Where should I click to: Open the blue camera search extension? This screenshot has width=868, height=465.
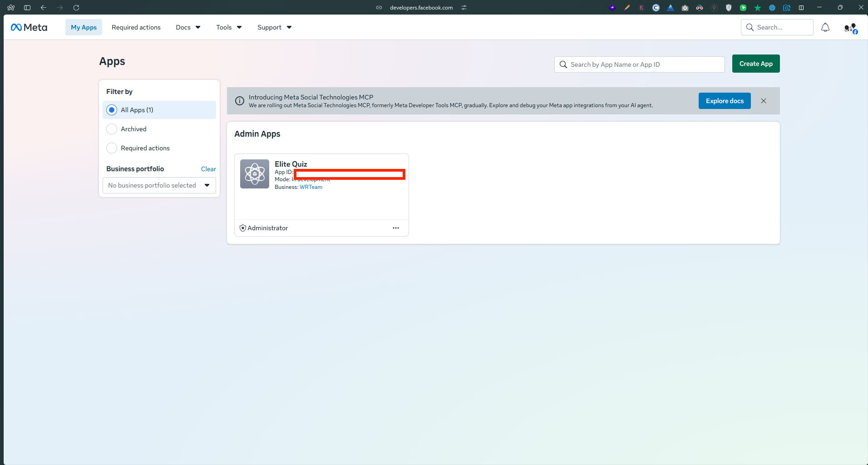tap(787, 8)
